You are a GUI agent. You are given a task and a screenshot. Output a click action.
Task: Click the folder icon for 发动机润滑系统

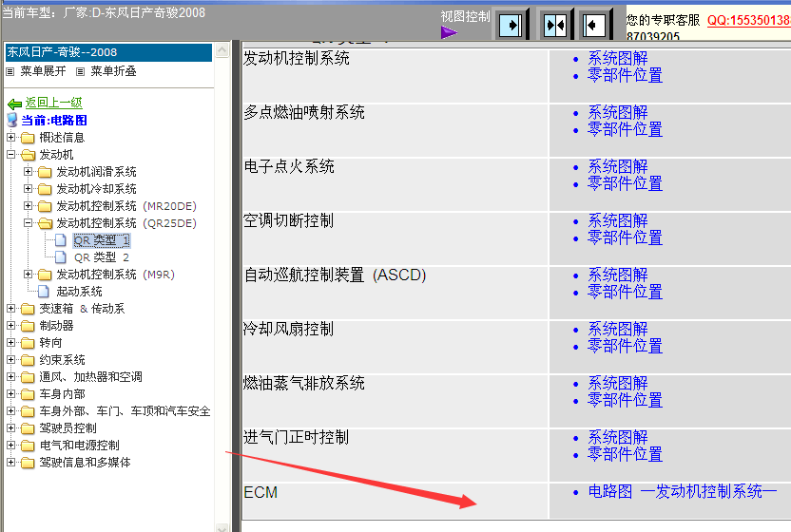click(x=45, y=173)
